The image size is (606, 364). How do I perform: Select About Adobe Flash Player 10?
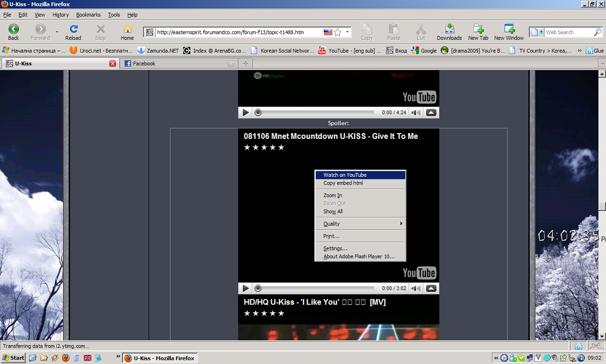coord(360,257)
